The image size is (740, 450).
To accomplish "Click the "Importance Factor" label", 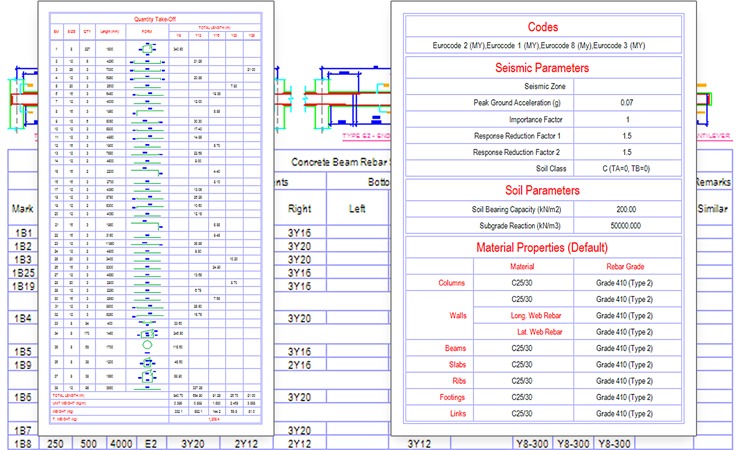I will 536,119.
